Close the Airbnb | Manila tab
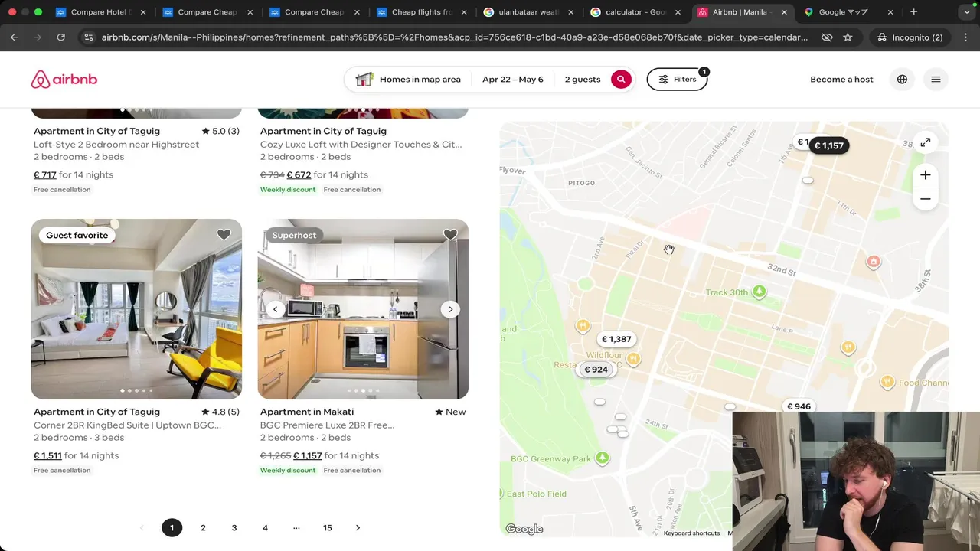This screenshot has width=980, height=551. point(784,12)
